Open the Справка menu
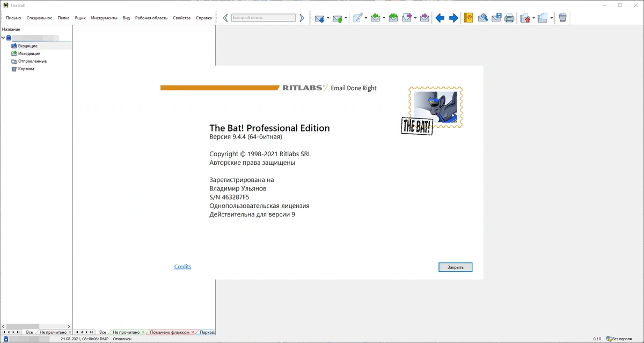Image resolution: width=644 pixels, height=343 pixels. [204, 18]
